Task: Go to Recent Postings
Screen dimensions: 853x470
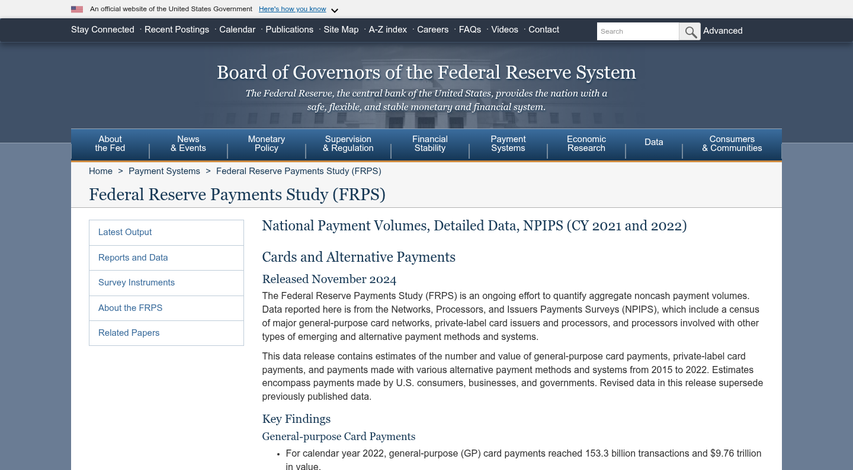Action: coord(177,30)
